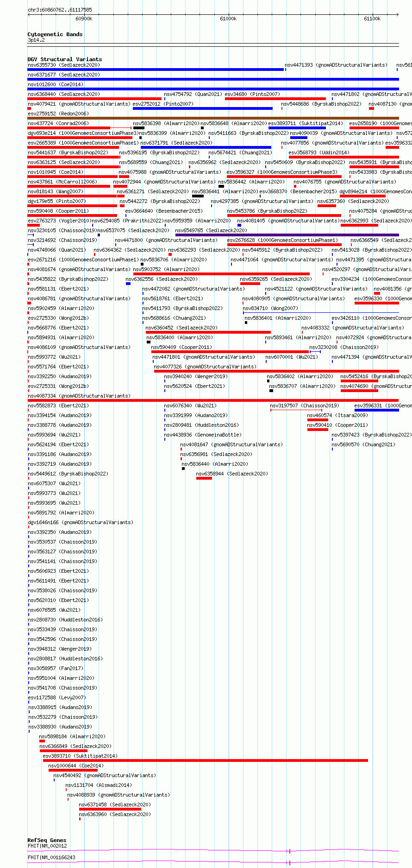Select nsv3940240 (Wenger2019) label
This screenshot has width=412, height=868.
196,376
